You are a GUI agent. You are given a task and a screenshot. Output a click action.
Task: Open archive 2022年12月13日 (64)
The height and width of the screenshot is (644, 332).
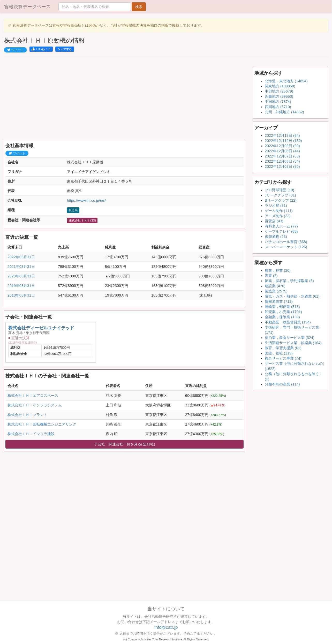pos(282,135)
